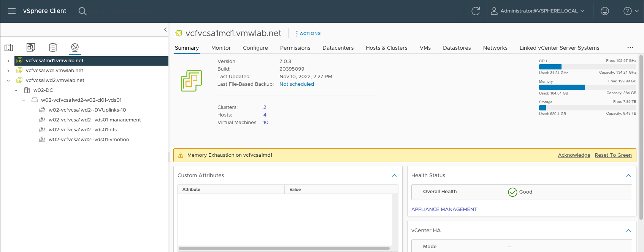The height and width of the screenshot is (252, 644).
Task: Switch to Storage inventory view
Action: (x=53, y=47)
